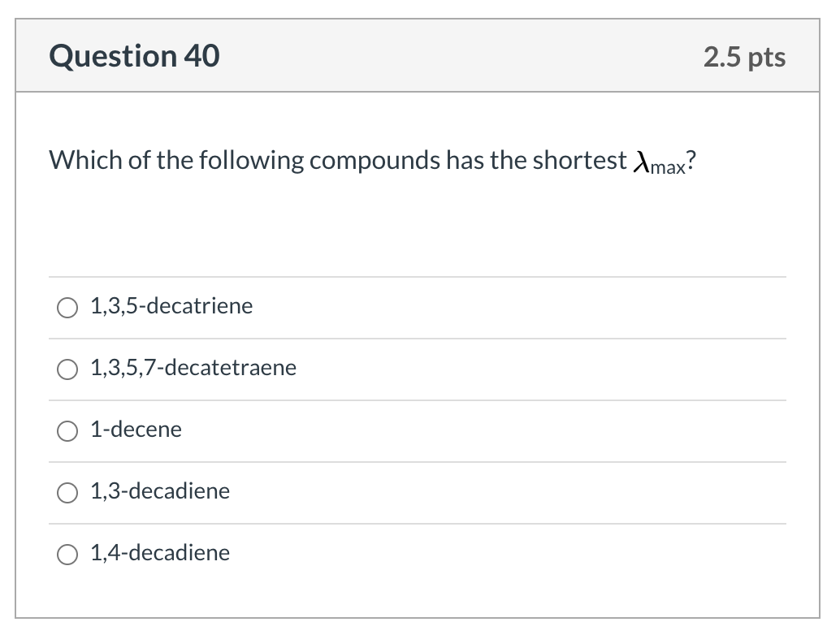The width and height of the screenshot is (840, 635).
Task: Click the 1,3,5,7-decatetraene answer label
Action: tap(193, 368)
